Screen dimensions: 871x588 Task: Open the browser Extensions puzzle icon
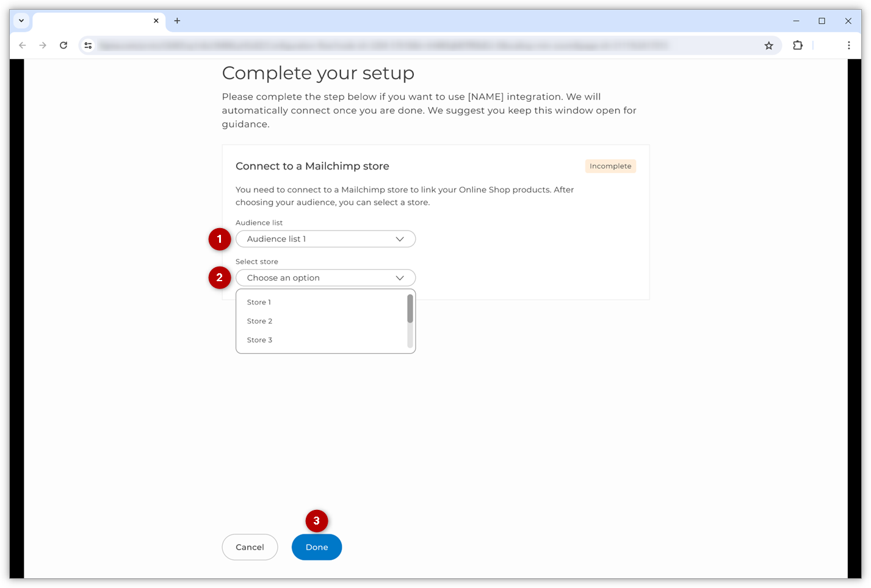[798, 45]
